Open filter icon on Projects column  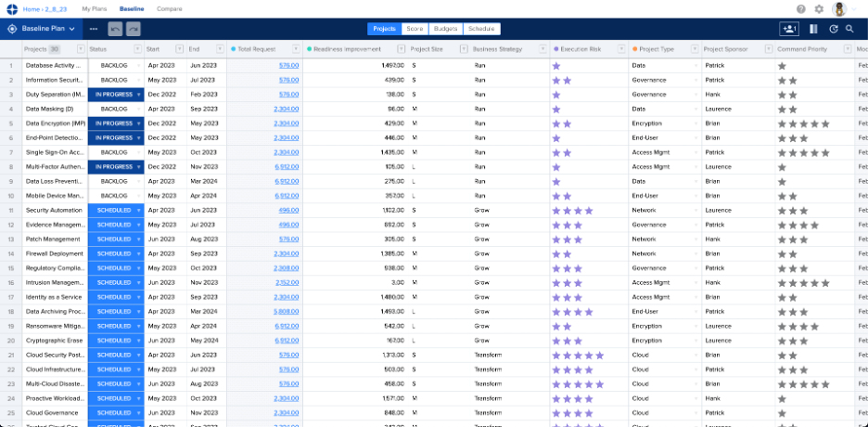click(x=81, y=49)
